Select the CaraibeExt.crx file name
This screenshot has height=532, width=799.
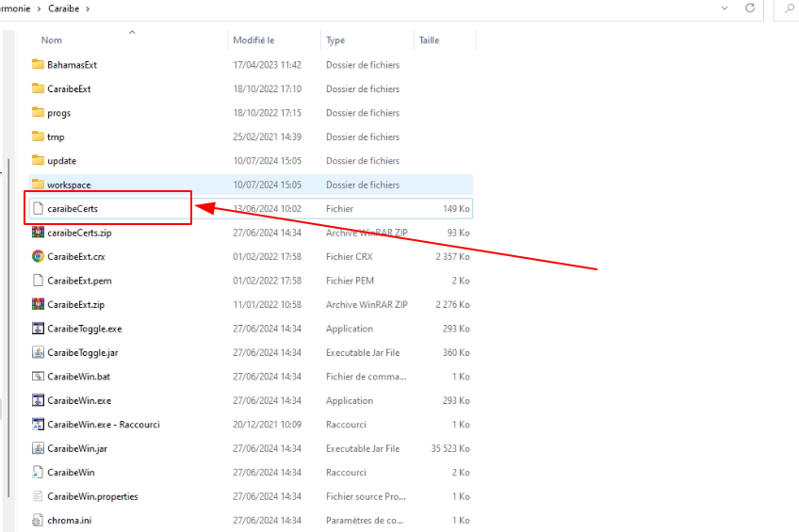pyautogui.click(x=76, y=256)
